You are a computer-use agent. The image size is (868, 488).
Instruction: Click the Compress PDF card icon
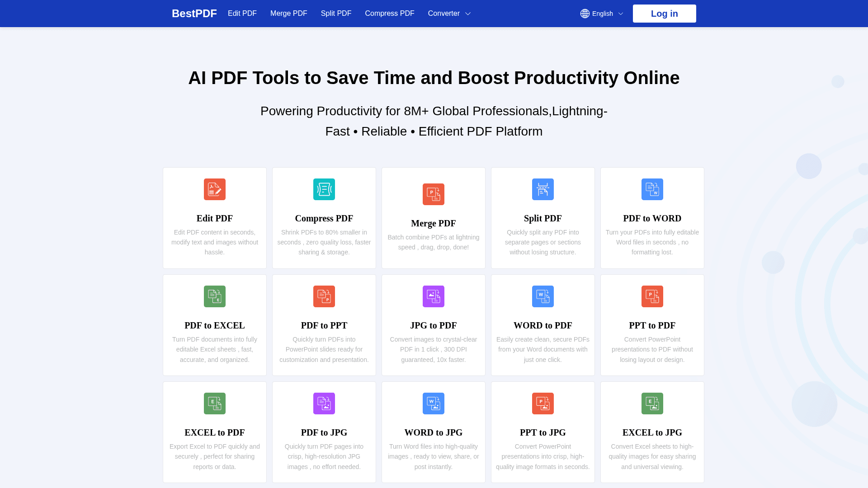324,189
